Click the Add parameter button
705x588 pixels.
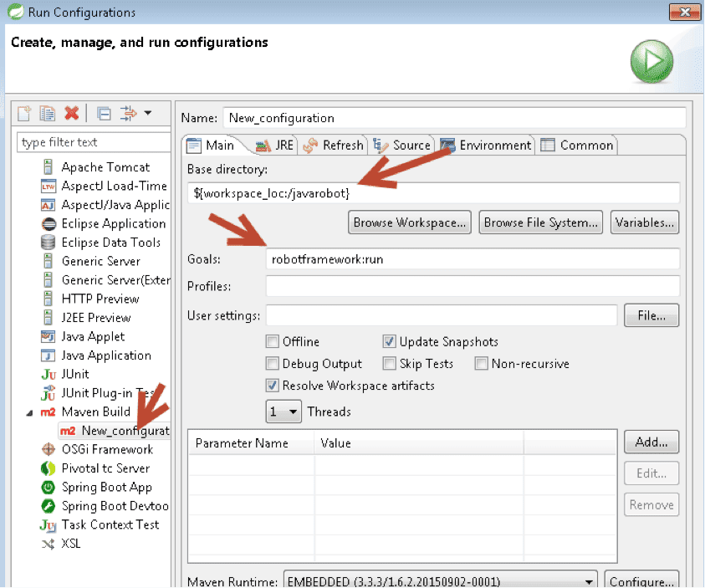click(x=651, y=442)
